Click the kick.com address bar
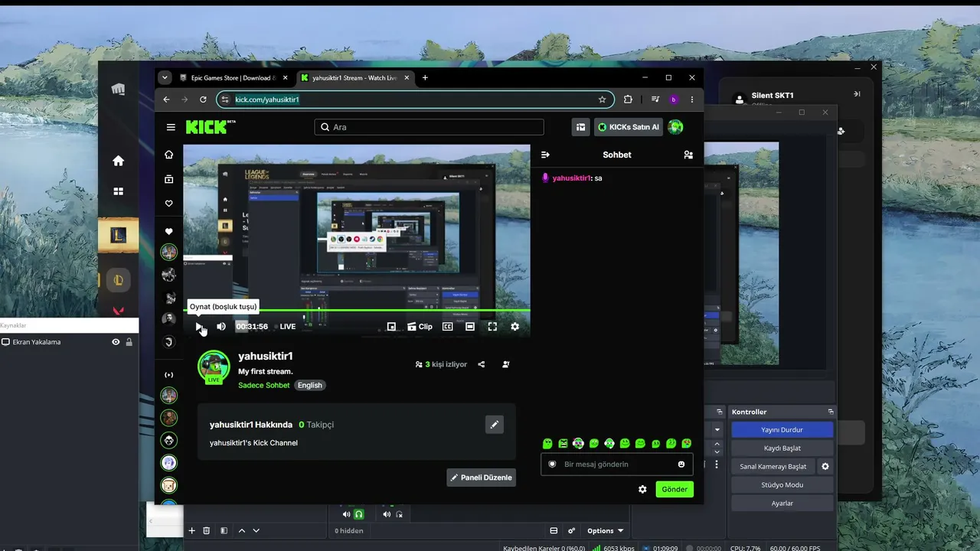This screenshot has height=551, width=980. click(413, 99)
